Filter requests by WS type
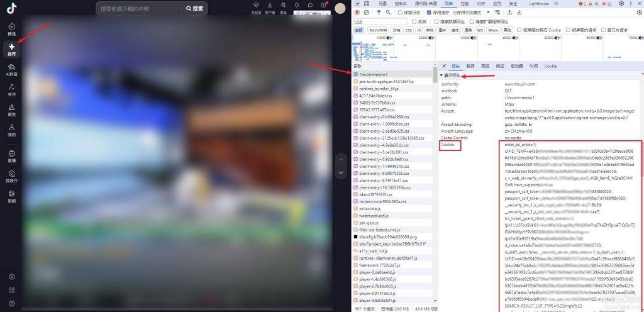 coord(480,30)
